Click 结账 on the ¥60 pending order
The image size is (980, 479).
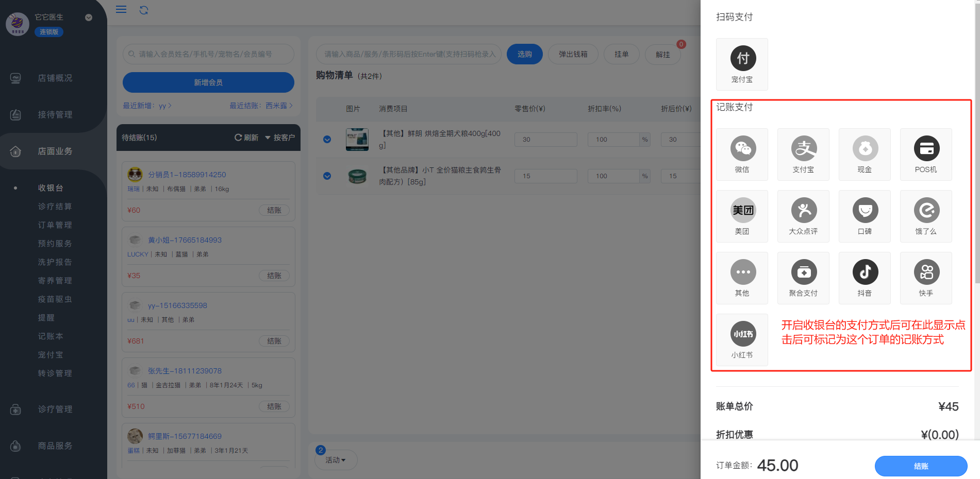pyautogui.click(x=274, y=210)
